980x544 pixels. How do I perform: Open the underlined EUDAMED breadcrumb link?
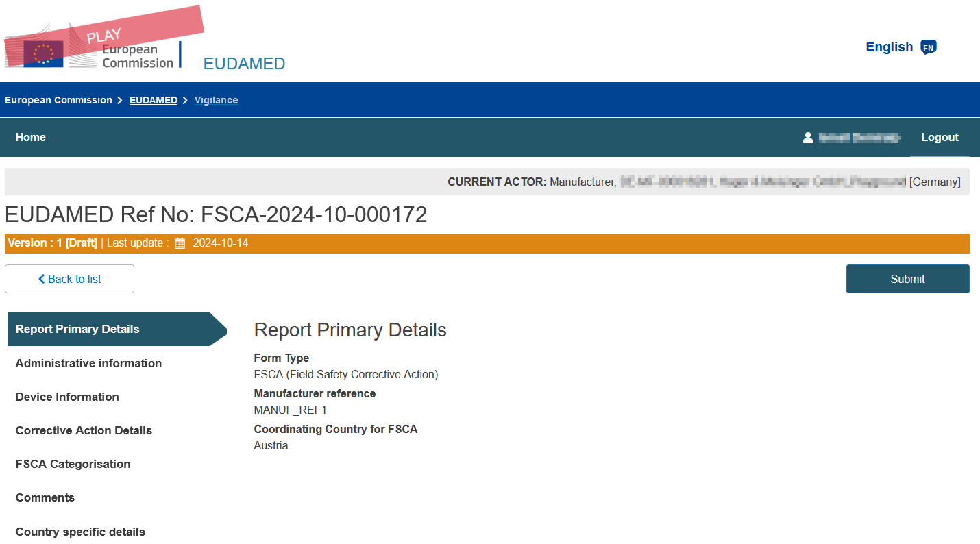point(154,100)
